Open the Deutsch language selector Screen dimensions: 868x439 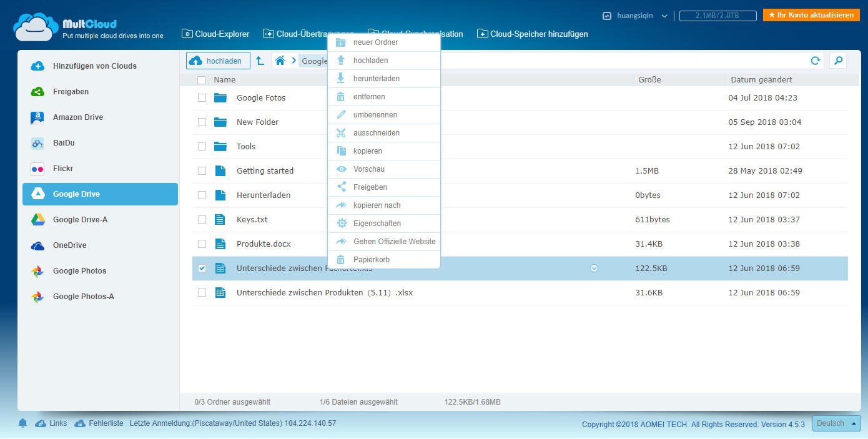click(836, 423)
